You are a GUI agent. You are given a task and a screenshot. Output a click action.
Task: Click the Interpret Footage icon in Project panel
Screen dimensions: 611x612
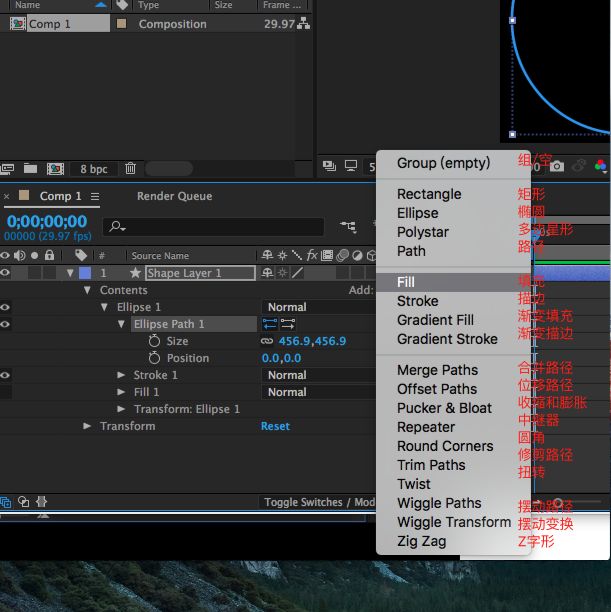[7, 169]
